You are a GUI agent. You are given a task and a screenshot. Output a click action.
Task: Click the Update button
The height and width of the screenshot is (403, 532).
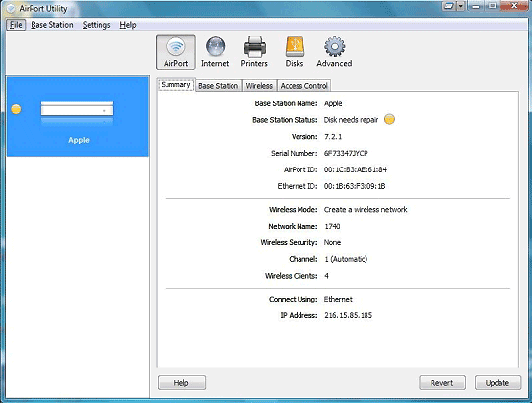point(498,383)
